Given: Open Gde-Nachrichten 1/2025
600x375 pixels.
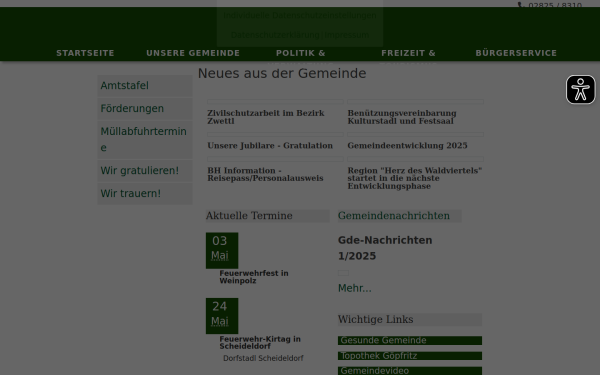Looking at the screenshot, I should click(385, 248).
